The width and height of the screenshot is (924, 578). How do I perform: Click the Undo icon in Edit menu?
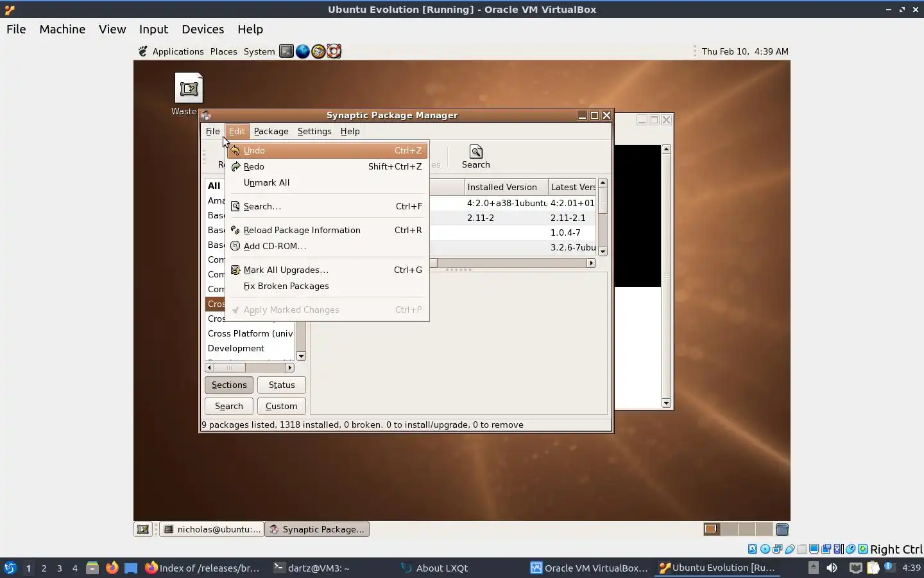[x=235, y=150]
